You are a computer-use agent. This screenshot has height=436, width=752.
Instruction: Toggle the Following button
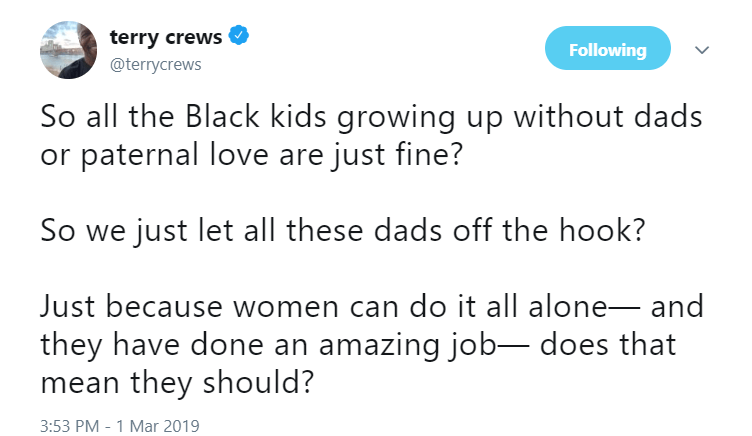coord(607,49)
